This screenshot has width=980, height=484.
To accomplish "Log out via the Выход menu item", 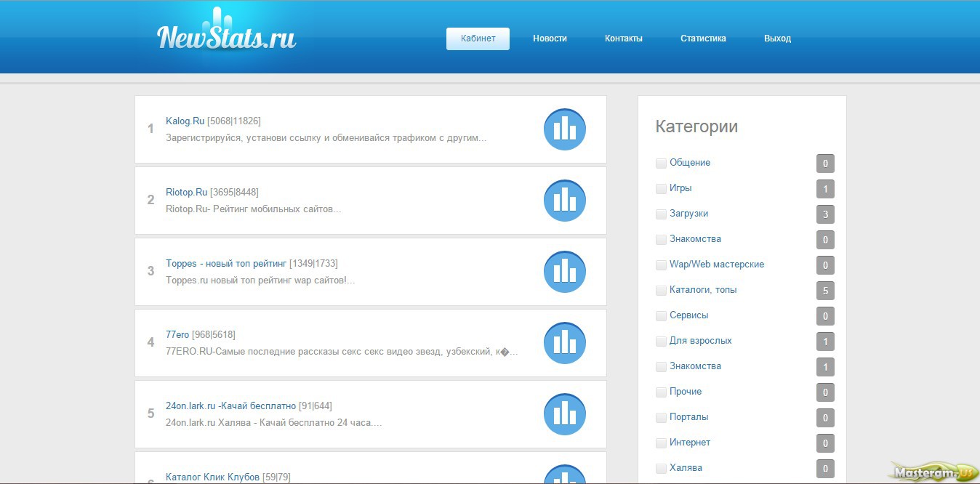I will 777,39.
